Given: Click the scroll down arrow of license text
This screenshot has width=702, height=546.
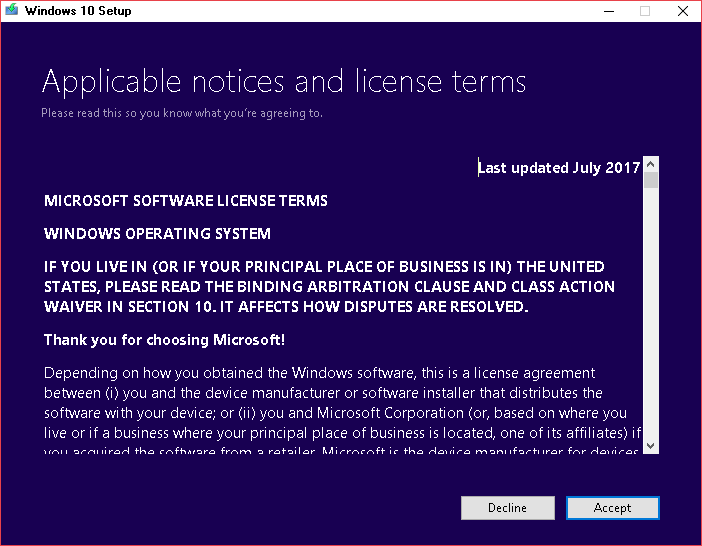Looking at the screenshot, I should [651, 446].
